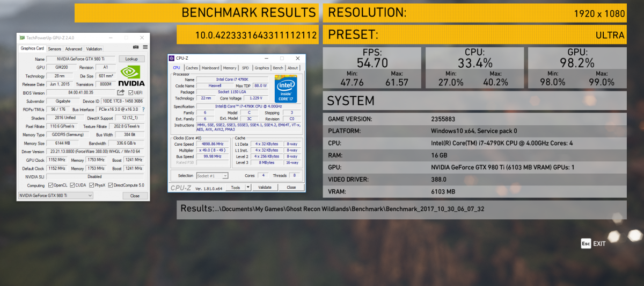Click the GPU name field showing GTX 980 Ti

81,59
